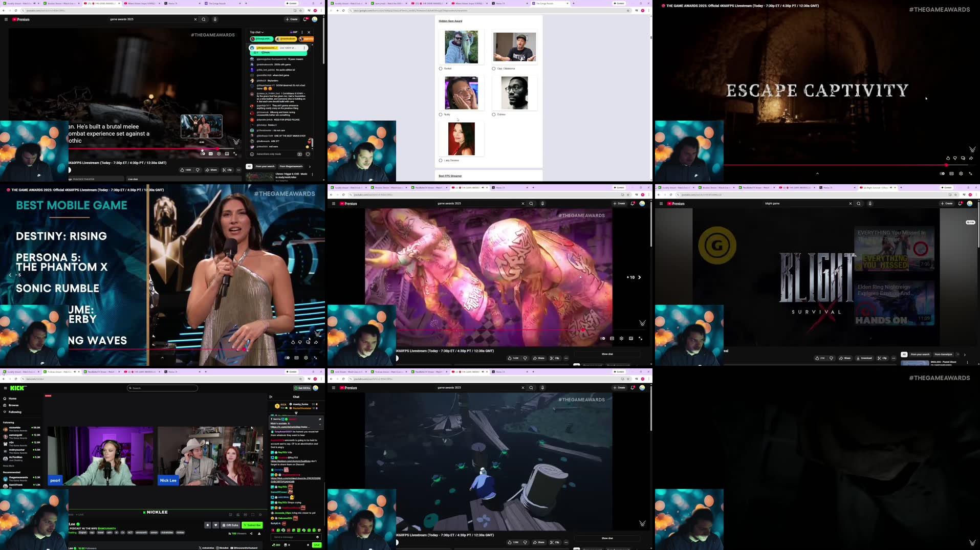Open the Top chat dropdown
980x550 pixels.
pyautogui.click(x=256, y=32)
